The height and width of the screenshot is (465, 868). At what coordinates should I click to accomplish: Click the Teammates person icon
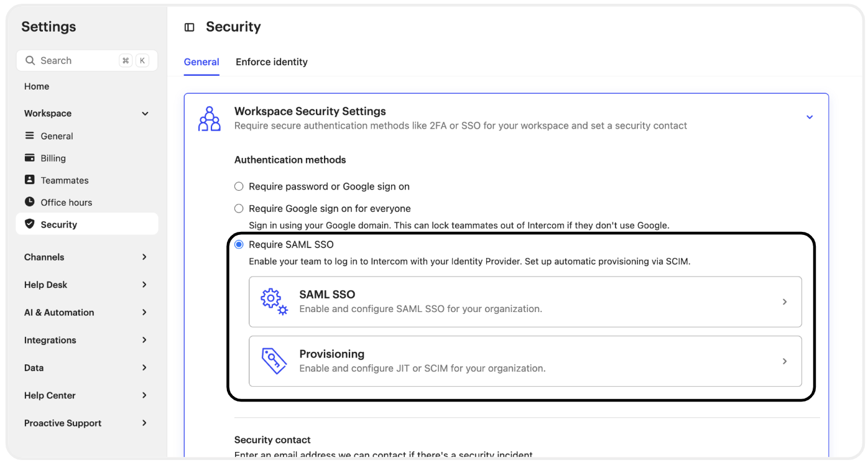[x=29, y=180]
